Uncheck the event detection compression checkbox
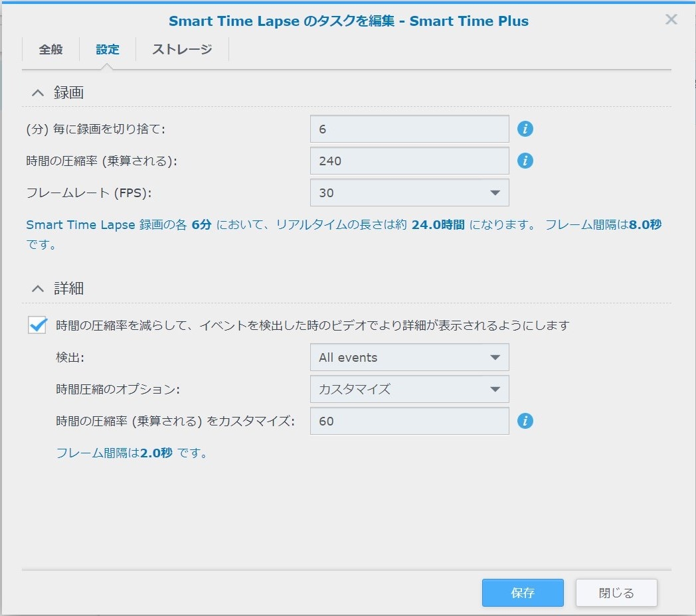Screen dimensions: 696x616 point(38,325)
